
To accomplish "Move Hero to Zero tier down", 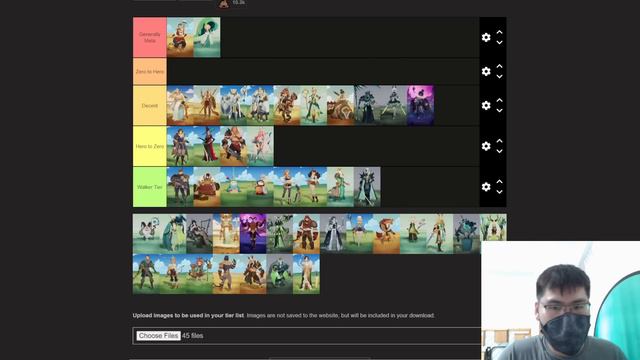I will pyautogui.click(x=499, y=151).
